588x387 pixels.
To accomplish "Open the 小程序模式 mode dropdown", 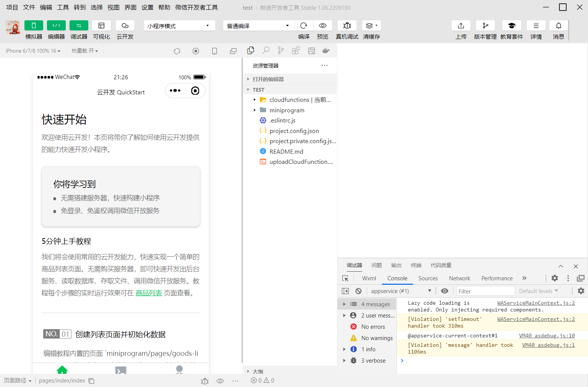I will coord(179,26).
